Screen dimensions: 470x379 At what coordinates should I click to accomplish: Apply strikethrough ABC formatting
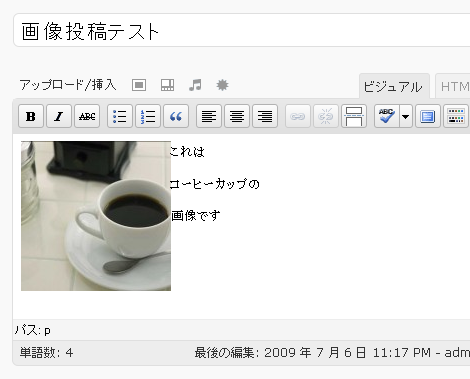pos(87,116)
